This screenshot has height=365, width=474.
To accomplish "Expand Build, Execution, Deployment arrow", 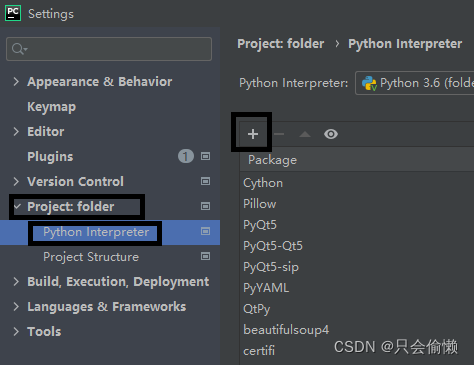I will pyautogui.click(x=16, y=282).
